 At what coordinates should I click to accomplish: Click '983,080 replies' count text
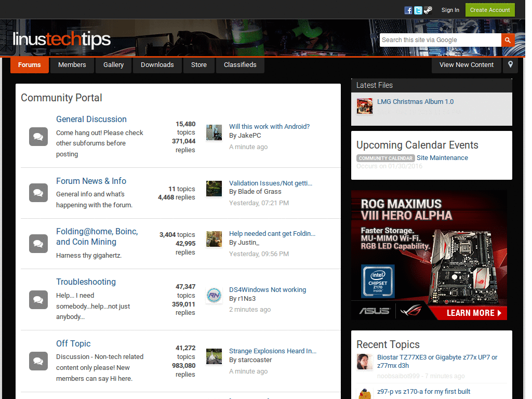pyautogui.click(x=183, y=370)
